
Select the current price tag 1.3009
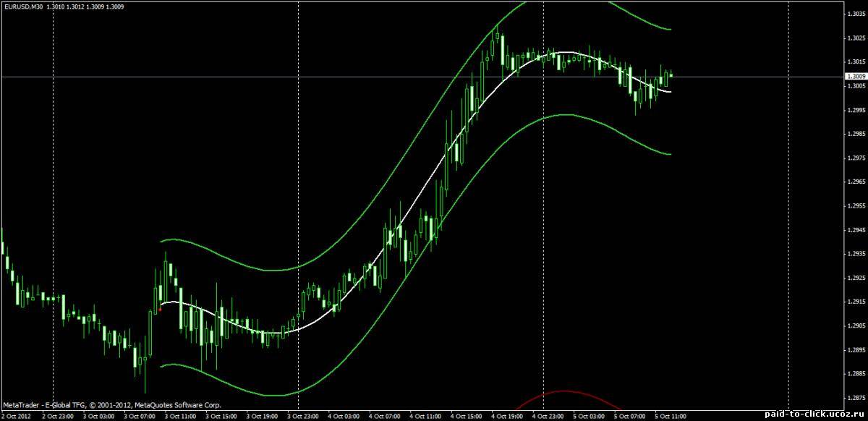856,76
